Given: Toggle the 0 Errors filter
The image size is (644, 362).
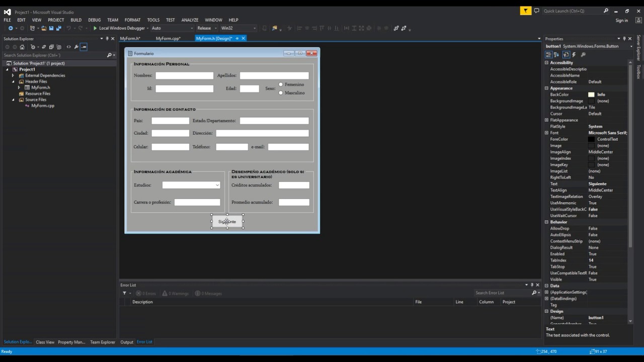Looking at the screenshot, I should [x=146, y=293].
